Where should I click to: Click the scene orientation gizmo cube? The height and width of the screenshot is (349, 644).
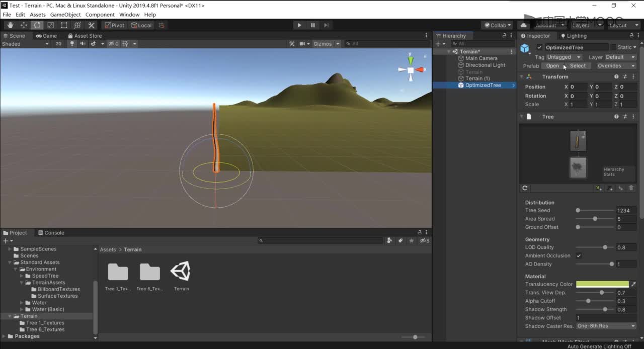click(x=411, y=70)
